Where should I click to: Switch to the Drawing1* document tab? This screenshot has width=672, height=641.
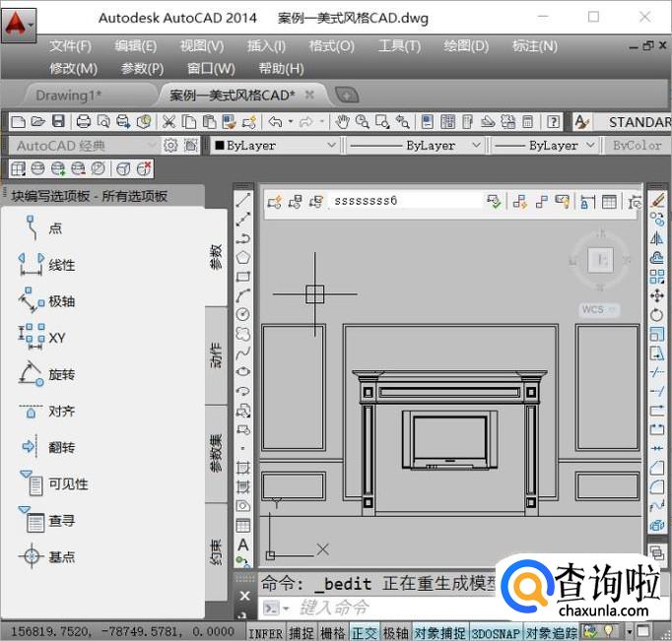click(x=68, y=95)
